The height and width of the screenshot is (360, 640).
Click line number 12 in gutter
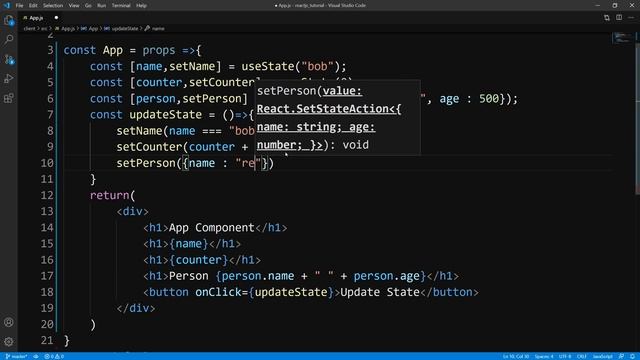click(x=47, y=195)
